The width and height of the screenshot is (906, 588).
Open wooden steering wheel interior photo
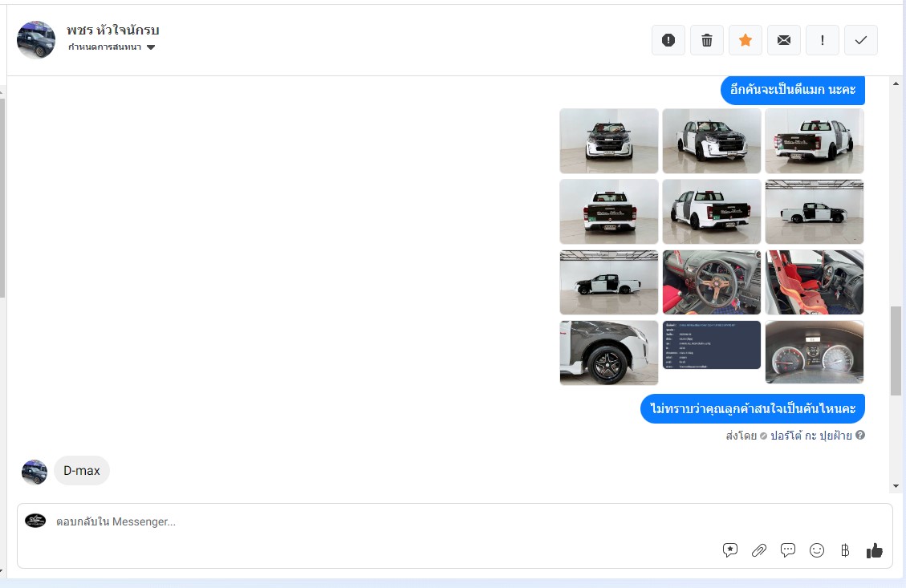[x=711, y=282]
